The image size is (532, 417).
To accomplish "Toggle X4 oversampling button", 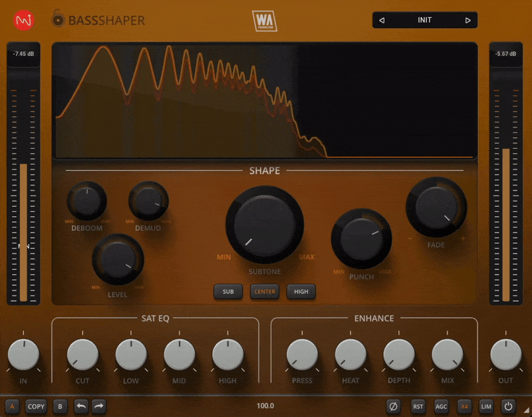I will coord(464,406).
